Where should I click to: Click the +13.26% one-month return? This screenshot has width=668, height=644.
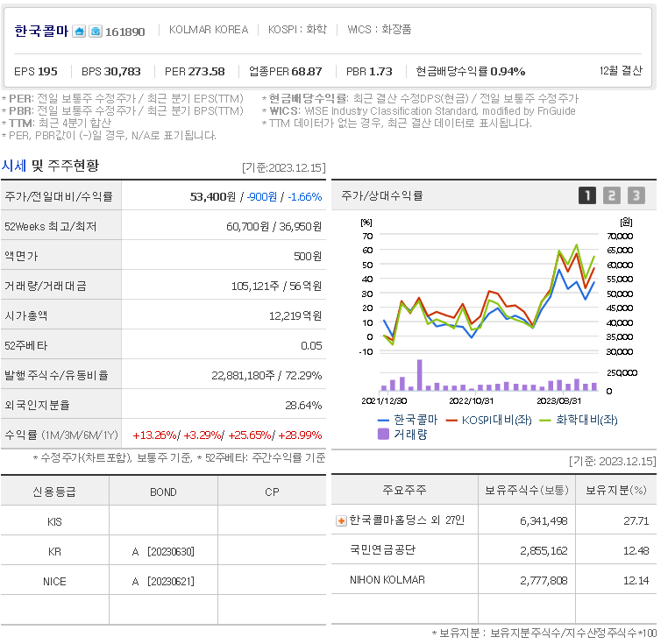click(x=154, y=435)
